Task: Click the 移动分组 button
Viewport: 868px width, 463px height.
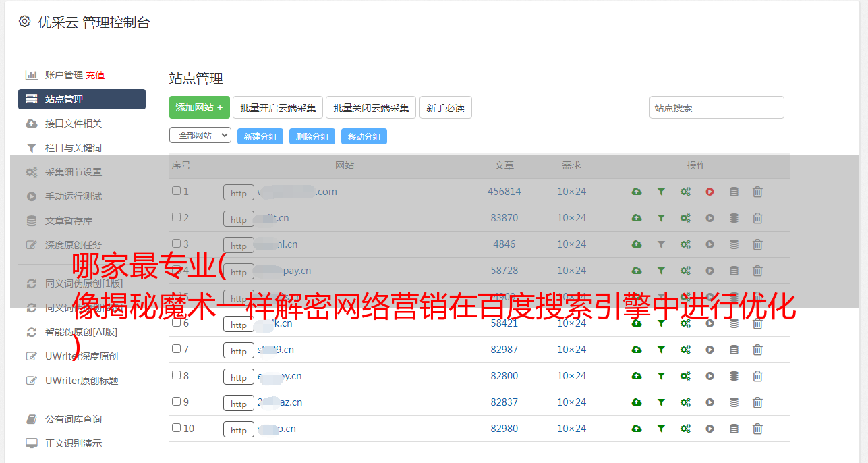Action: pos(364,136)
